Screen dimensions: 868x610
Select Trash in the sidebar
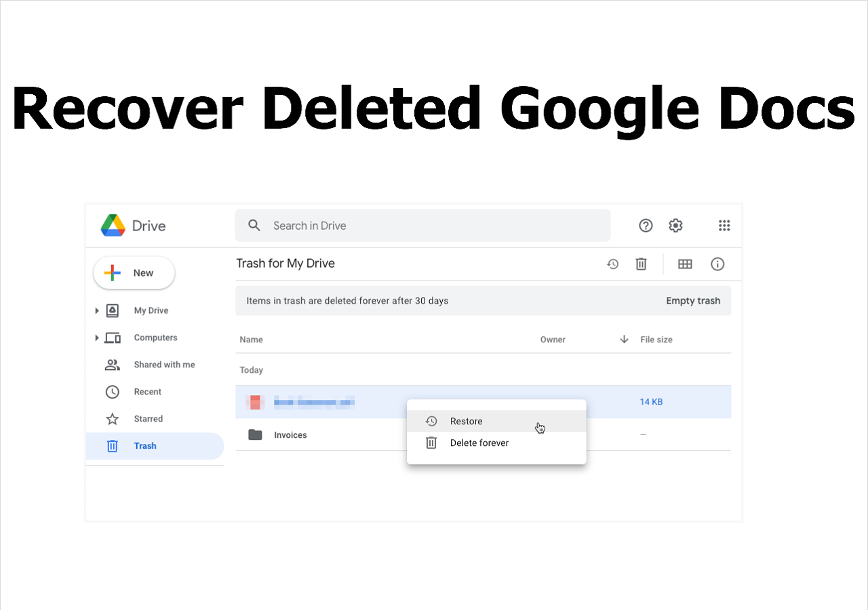[155, 446]
